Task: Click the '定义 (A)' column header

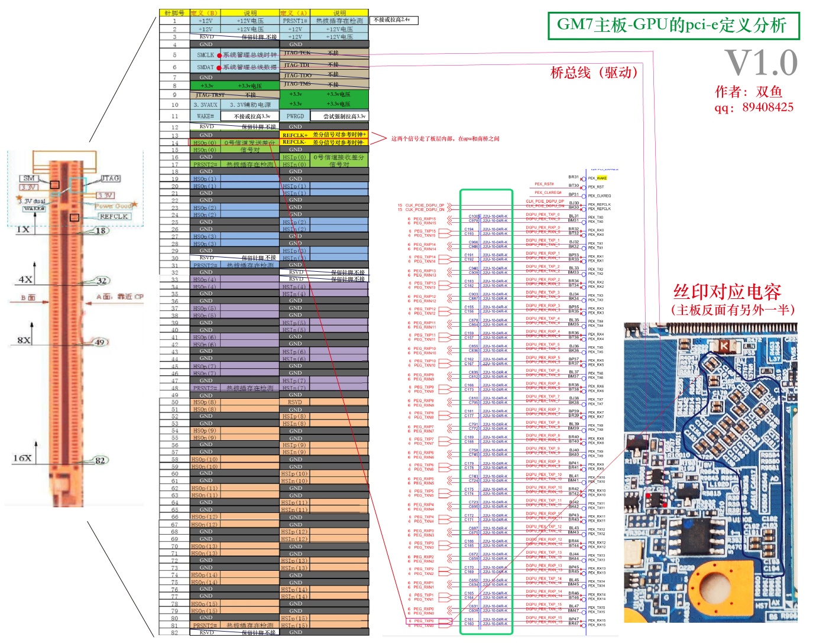Action: [x=294, y=12]
